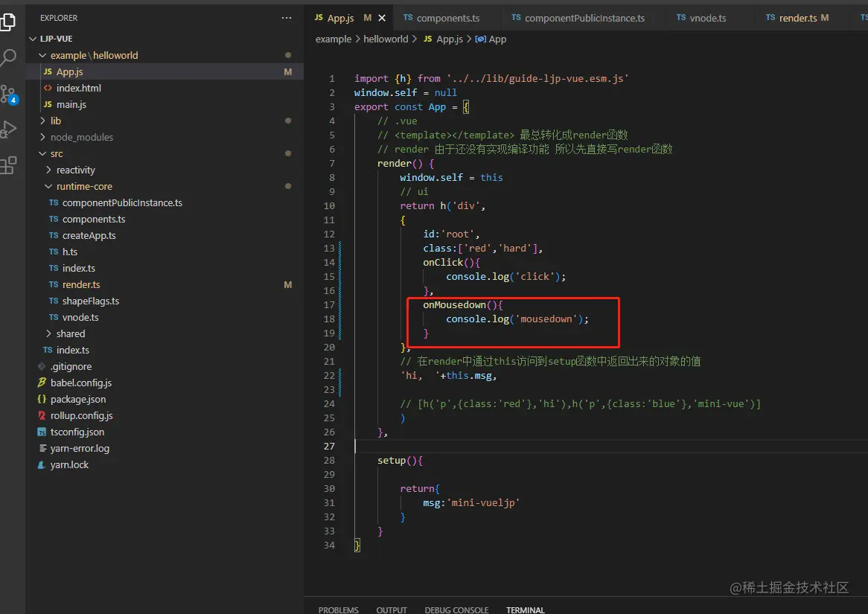Open Explorer more actions ellipsis
The height and width of the screenshot is (614, 868).
pos(286,18)
